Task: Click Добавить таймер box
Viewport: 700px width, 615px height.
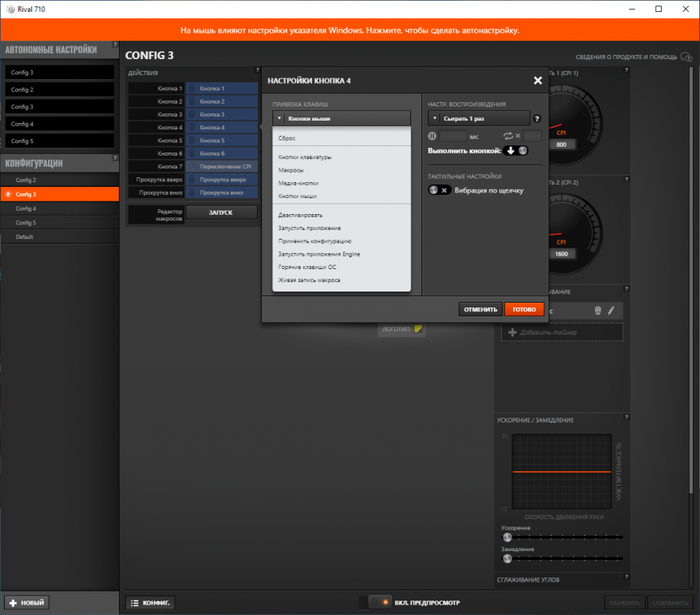Action: click(x=562, y=332)
